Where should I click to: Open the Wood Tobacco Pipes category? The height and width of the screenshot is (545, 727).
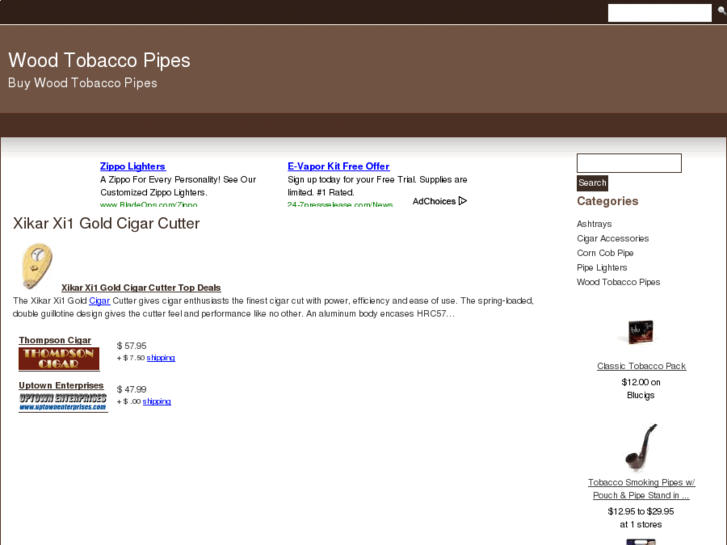tap(618, 282)
